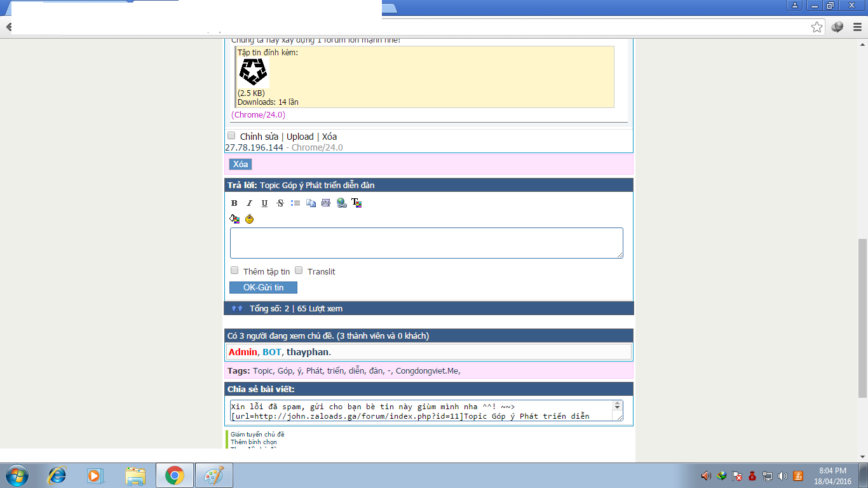This screenshot has height=488, width=868.
Task: Open the text color picker icon
Action: (356, 203)
